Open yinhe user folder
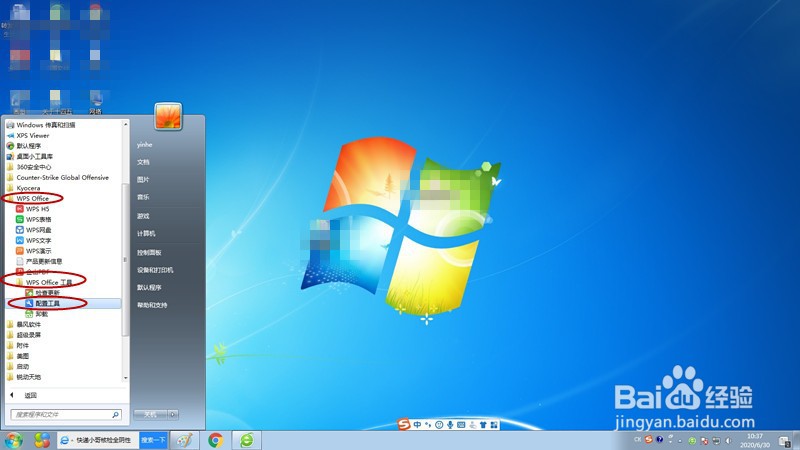This screenshot has height=450, width=800. (144, 145)
